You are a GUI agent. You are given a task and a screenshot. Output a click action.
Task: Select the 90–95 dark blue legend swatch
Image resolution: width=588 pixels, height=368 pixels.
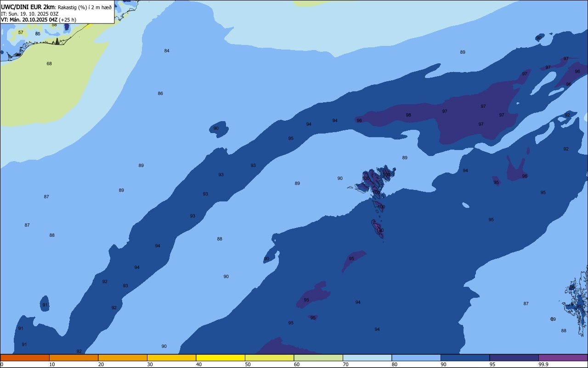click(x=465, y=357)
